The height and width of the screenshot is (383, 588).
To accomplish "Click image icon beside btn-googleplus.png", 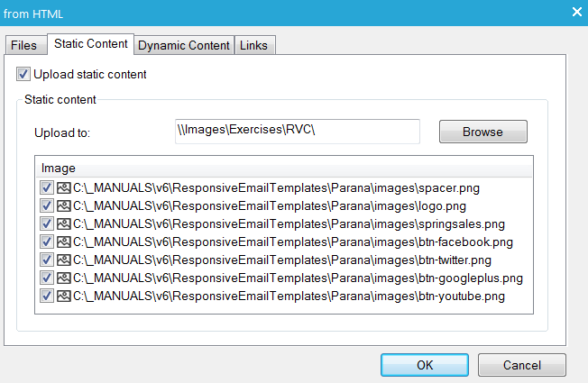I will click(64, 278).
